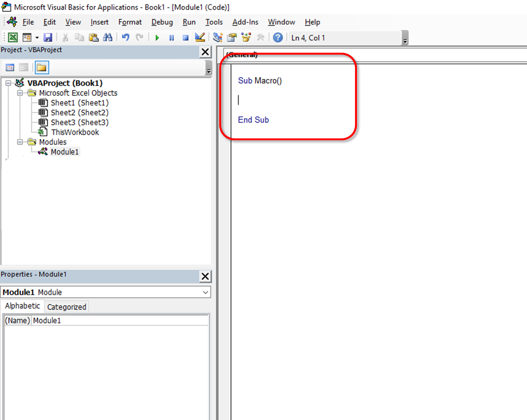Close the Properties - Module1 pane
527x420 pixels.
tap(205, 276)
